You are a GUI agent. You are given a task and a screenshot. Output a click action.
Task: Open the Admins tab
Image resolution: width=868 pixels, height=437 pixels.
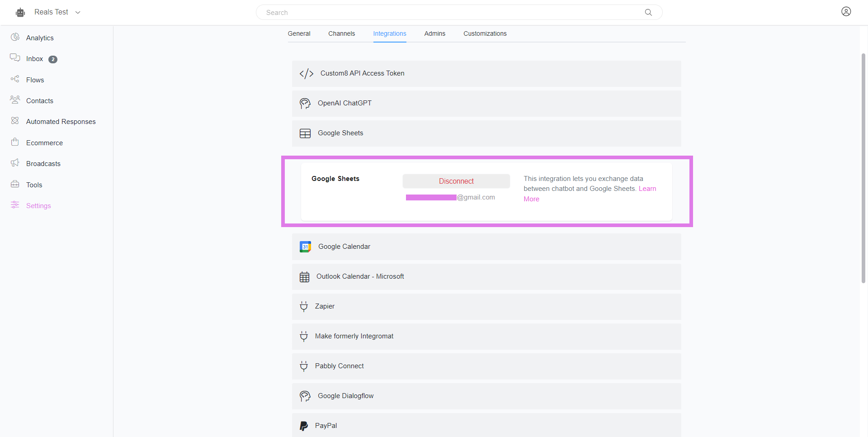coord(435,33)
